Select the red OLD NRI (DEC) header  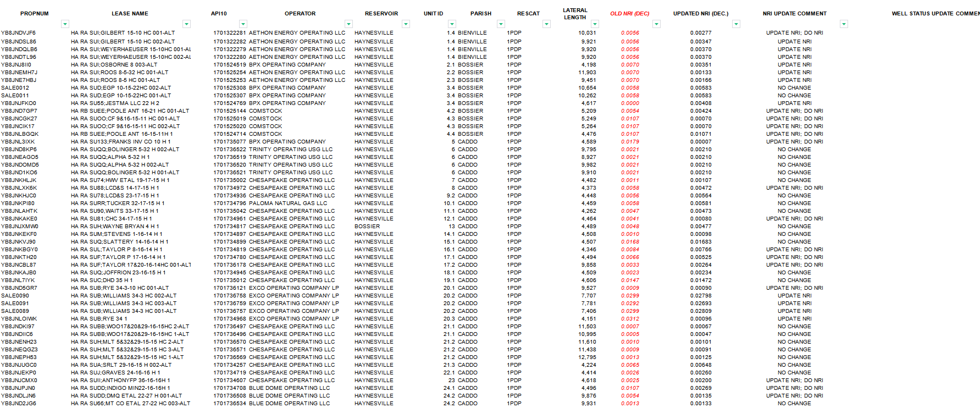(x=630, y=14)
